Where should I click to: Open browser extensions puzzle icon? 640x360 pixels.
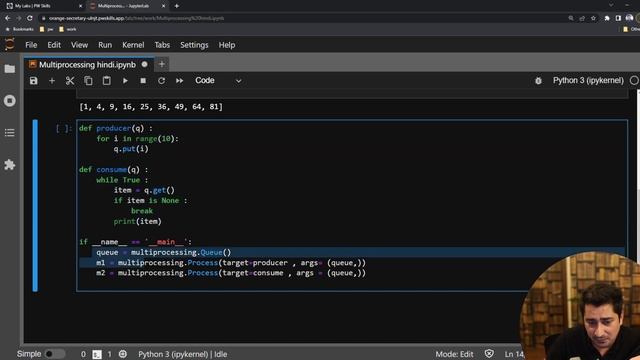coord(607,18)
